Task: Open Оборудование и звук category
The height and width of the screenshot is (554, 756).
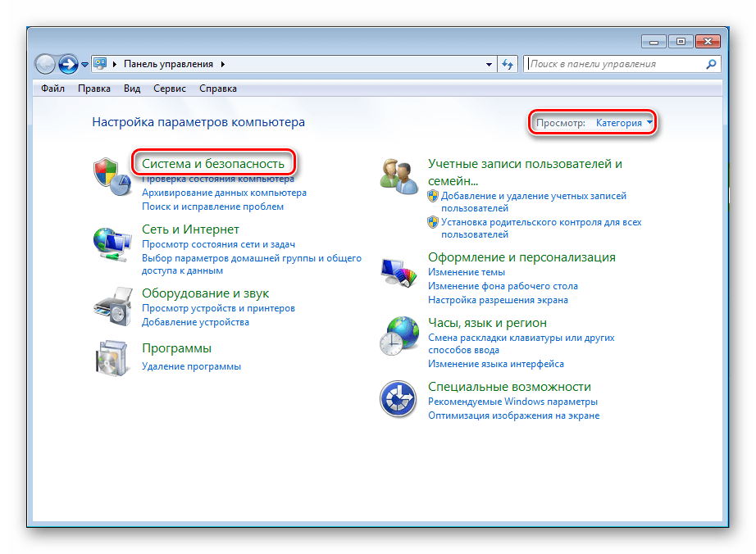Action: point(205,293)
